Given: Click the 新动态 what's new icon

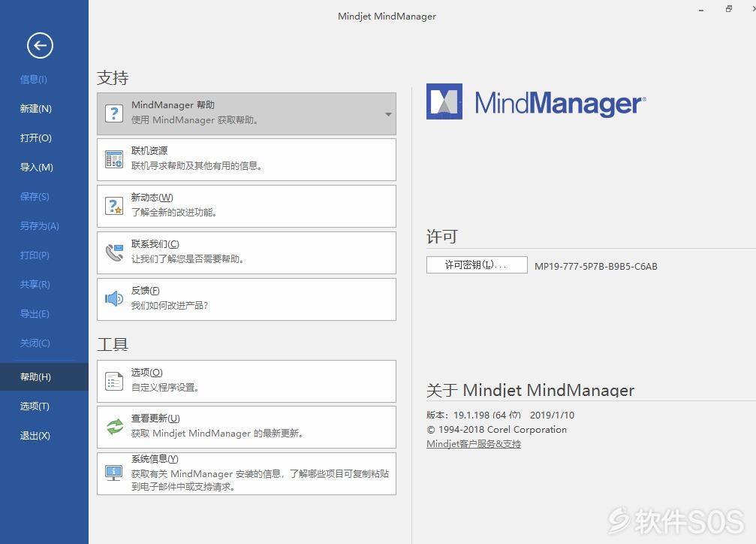Looking at the screenshot, I should tap(114, 206).
